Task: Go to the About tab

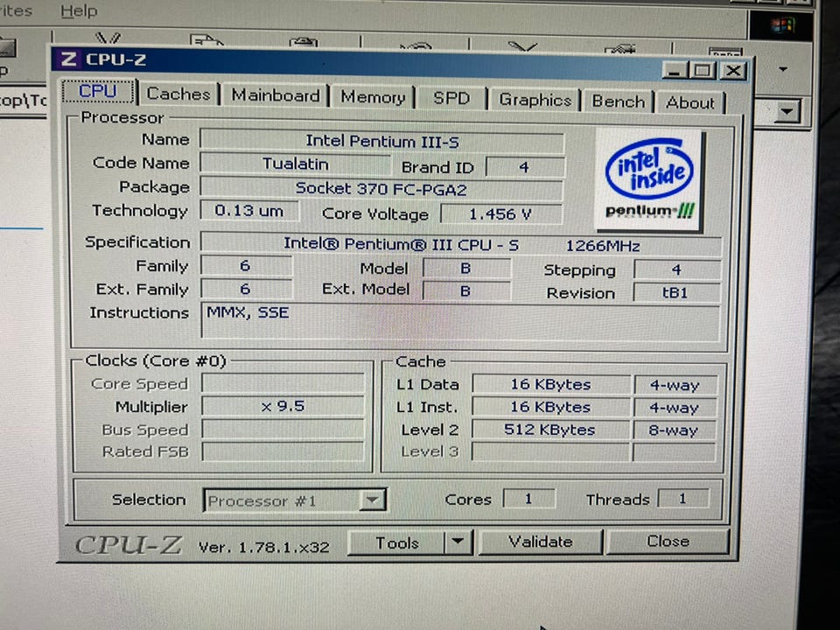Action: point(690,102)
